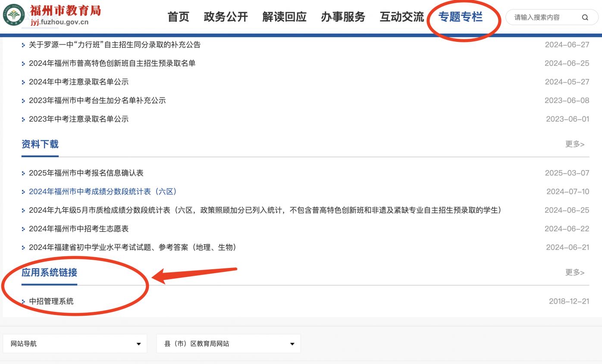The height and width of the screenshot is (364, 602).
Task: Select the 解读回应 menu item
Action: pos(284,17)
